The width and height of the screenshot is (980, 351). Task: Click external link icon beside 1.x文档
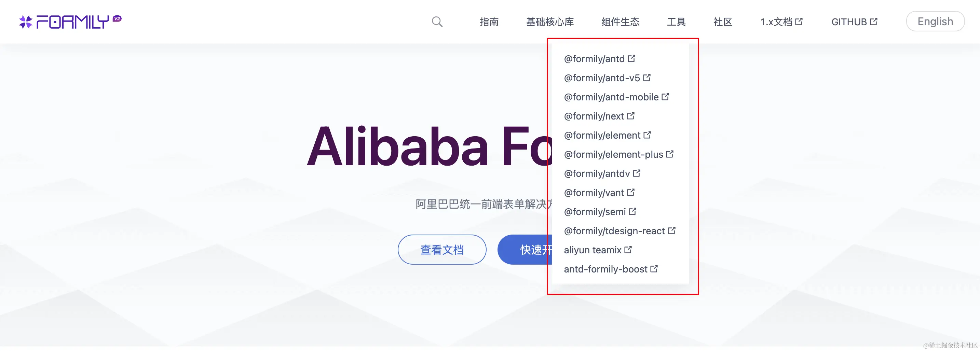799,22
